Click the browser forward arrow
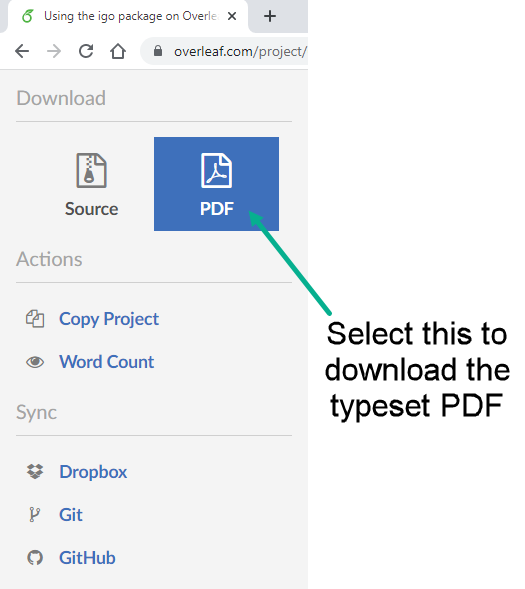The height and width of the screenshot is (589, 525). tap(54, 51)
